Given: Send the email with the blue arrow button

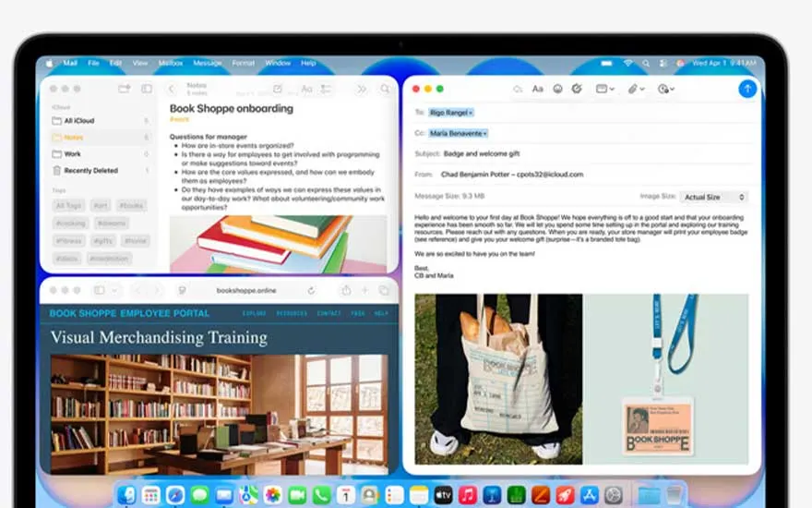Looking at the screenshot, I should pos(747,89).
